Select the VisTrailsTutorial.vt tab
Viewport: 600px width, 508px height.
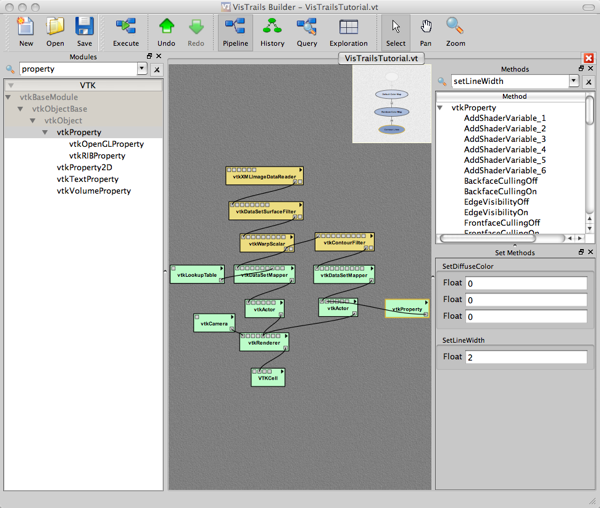point(381,59)
